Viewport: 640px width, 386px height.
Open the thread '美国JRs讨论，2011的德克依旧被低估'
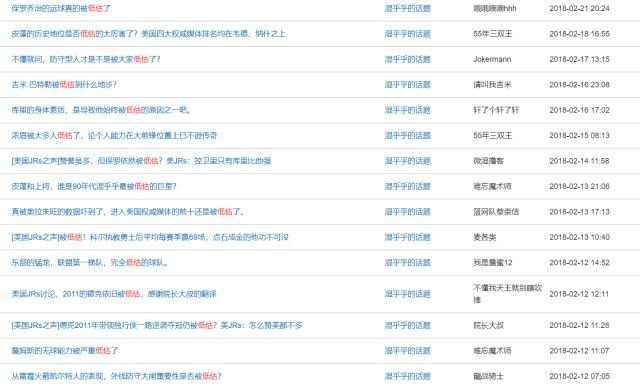pyautogui.click(x=113, y=294)
